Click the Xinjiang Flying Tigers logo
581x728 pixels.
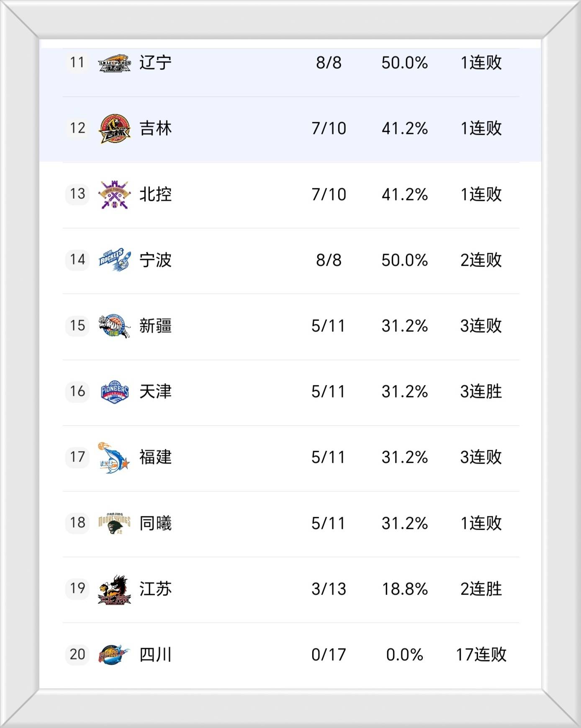pos(114,326)
